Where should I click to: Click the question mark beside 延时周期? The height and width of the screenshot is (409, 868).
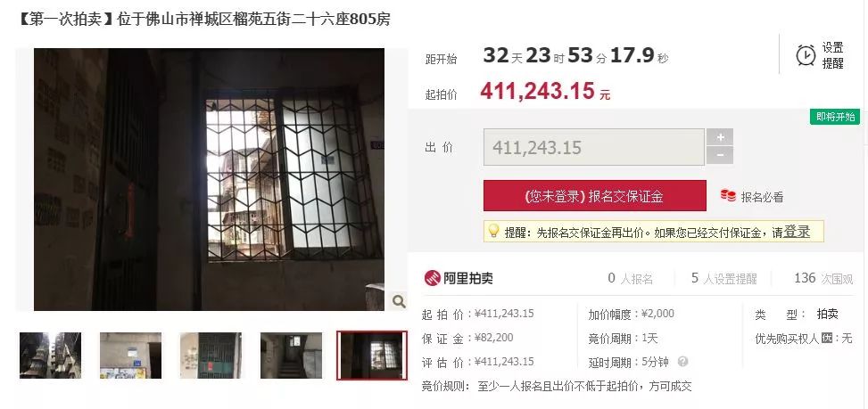click(x=682, y=362)
